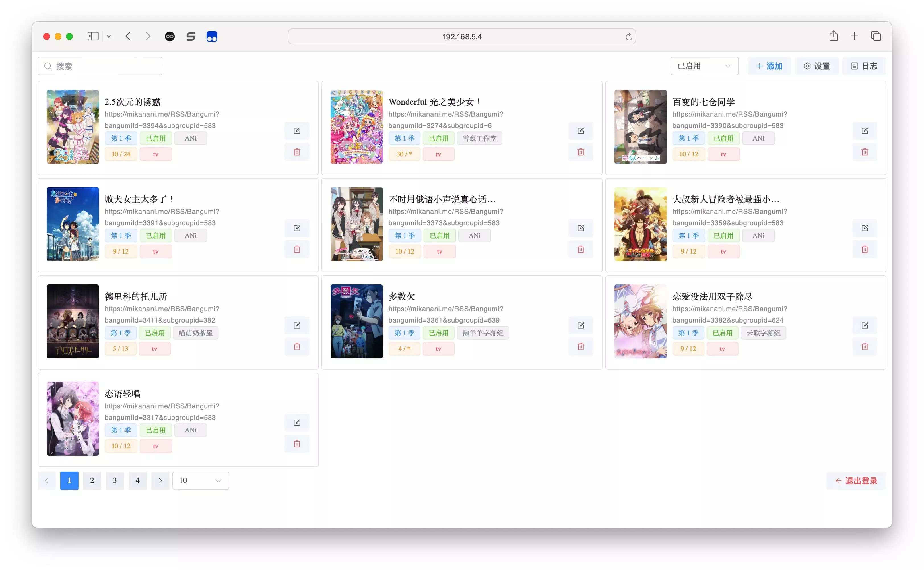Delete the Wonderful 光之美少女 entry
This screenshot has height=570, width=924.
[x=581, y=152]
